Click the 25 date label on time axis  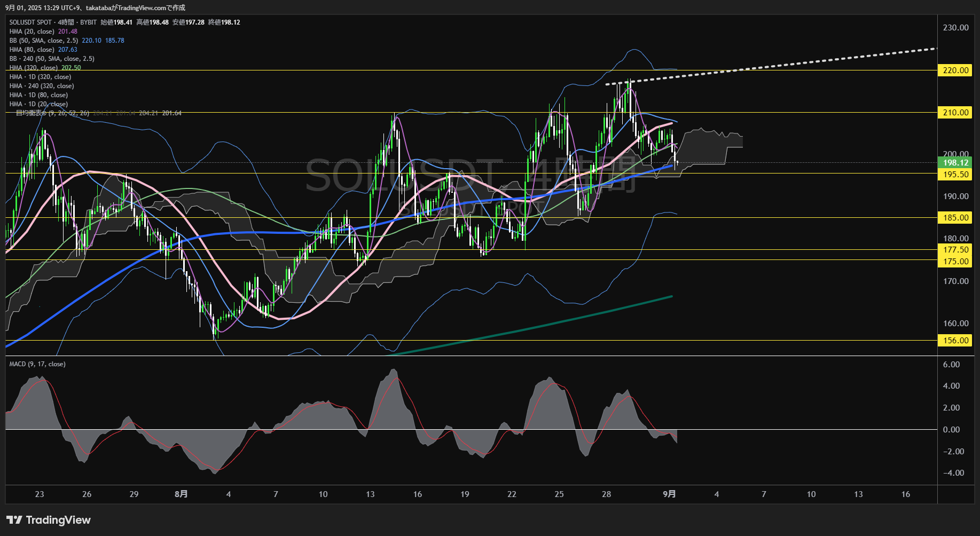point(559,494)
